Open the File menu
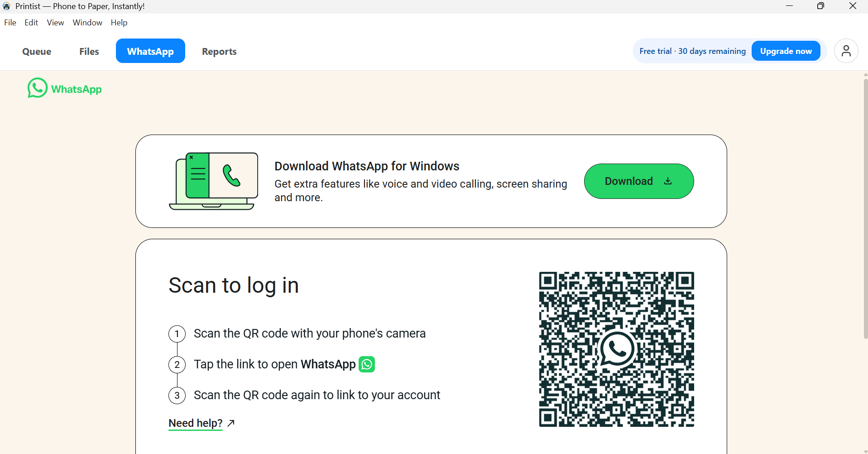Image resolution: width=868 pixels, height=454 pixels. [x=10, y=23]
